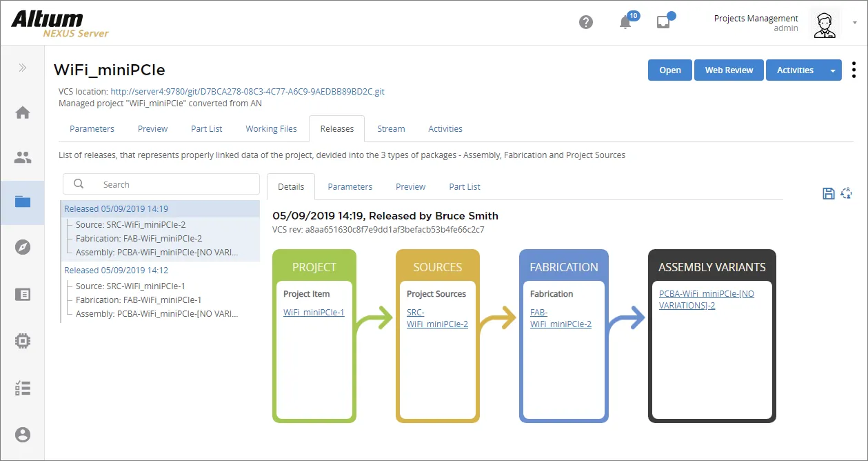Open the release Part List sub-tab
Image resolution: width=868 pixels, height=461 pixels.
point(465,187)
